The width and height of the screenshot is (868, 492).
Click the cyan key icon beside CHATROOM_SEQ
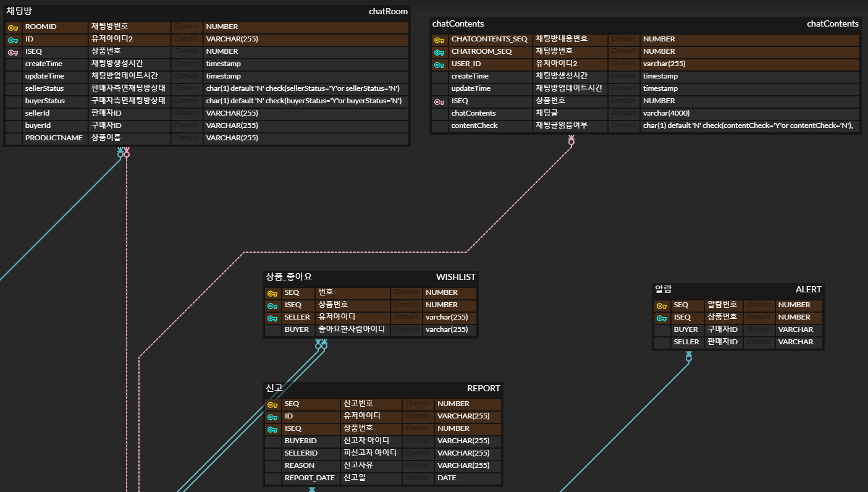pyautogui.click(x=439, y=52)
